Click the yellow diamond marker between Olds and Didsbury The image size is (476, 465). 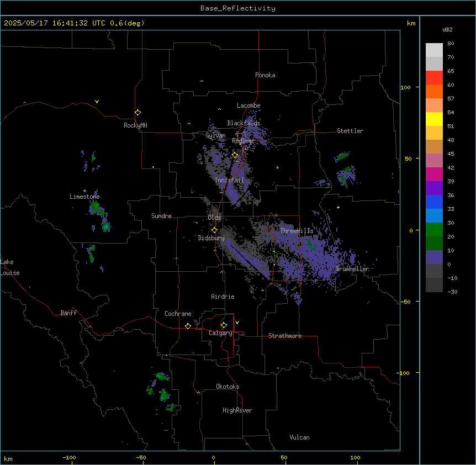(214, 230)
